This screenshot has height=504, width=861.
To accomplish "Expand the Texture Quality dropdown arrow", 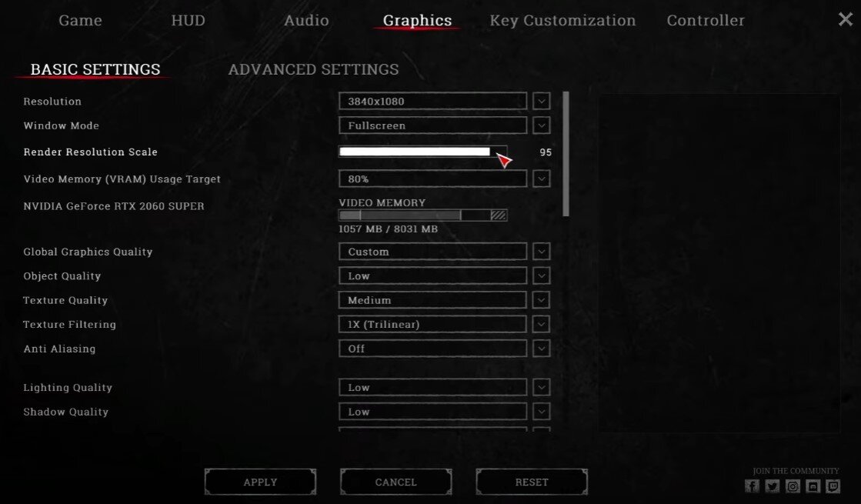I will (542, 300).
